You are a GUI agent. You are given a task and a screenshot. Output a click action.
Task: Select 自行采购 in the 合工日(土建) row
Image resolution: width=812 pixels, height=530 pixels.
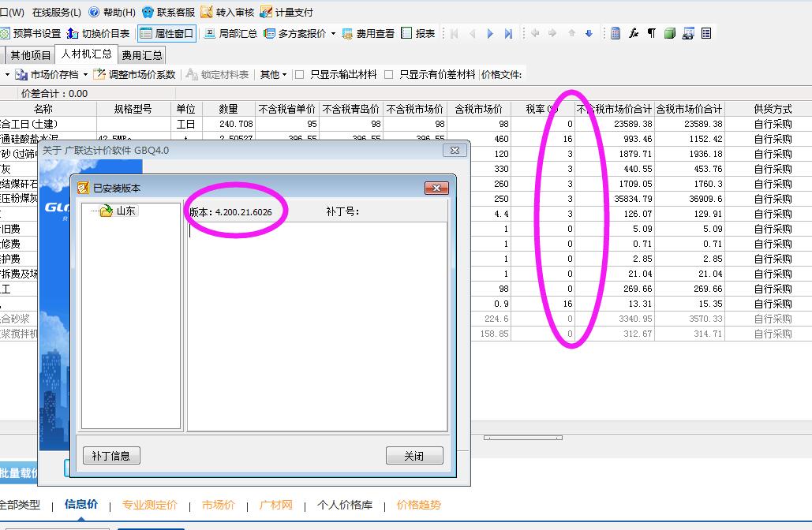773,125
